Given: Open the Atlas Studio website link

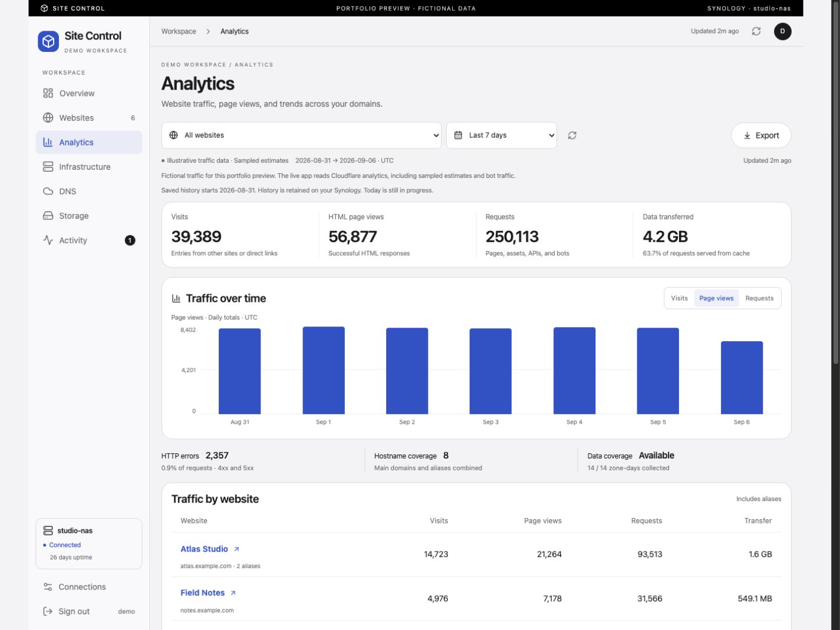Looking at the screenshot, I should tap(204, 549).
